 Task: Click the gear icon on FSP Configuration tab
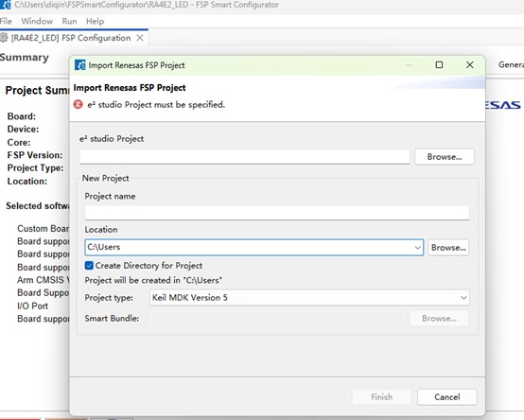4,38
